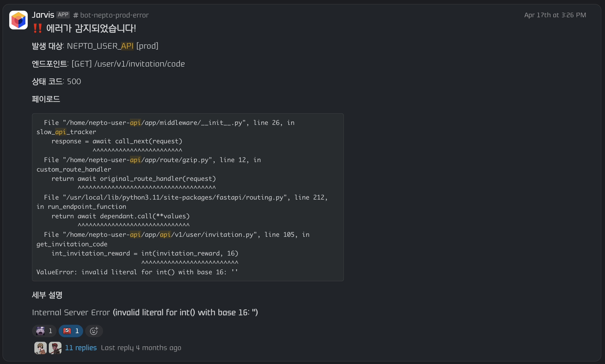Click the red double exclamation emoji

point(38,28)
